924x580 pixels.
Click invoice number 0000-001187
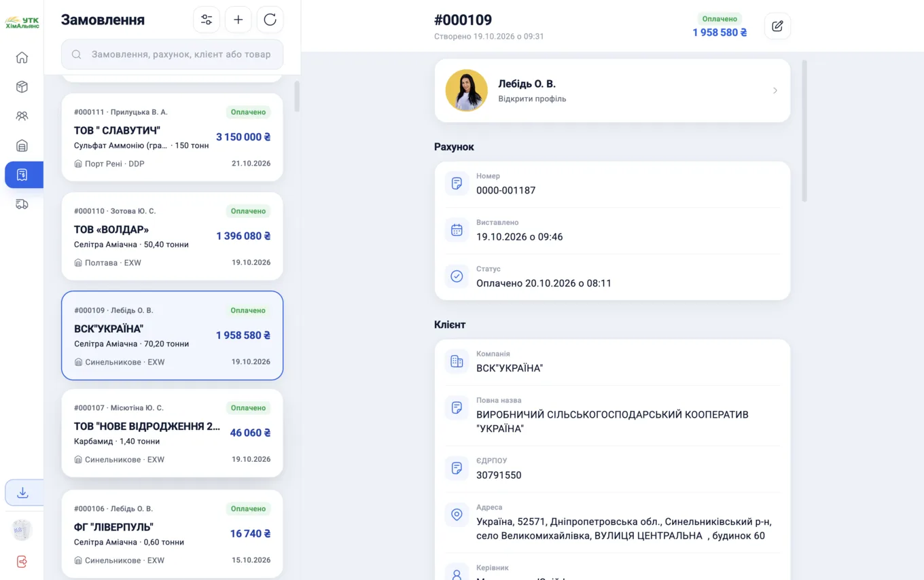[506, 191]
